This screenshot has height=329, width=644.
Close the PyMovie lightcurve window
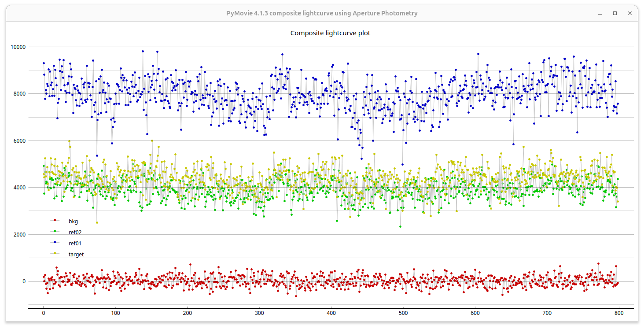[629, 13]
